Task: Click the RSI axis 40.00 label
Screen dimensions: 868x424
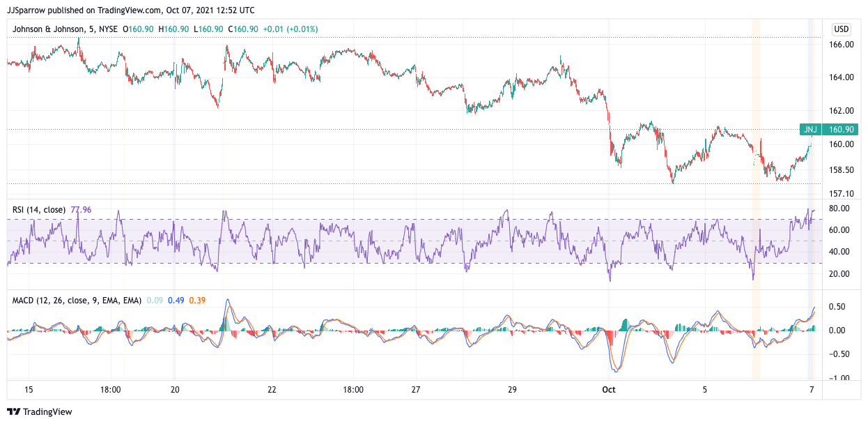Action: point(838,252)
